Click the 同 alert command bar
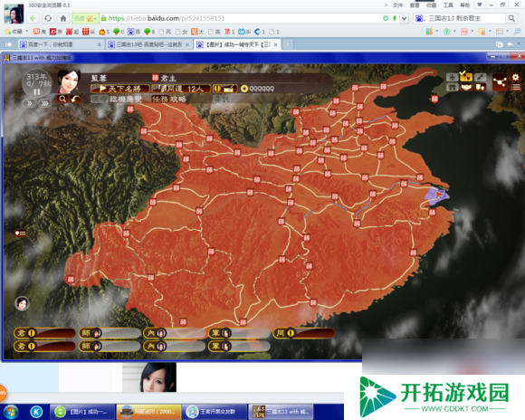 (303, 333)
